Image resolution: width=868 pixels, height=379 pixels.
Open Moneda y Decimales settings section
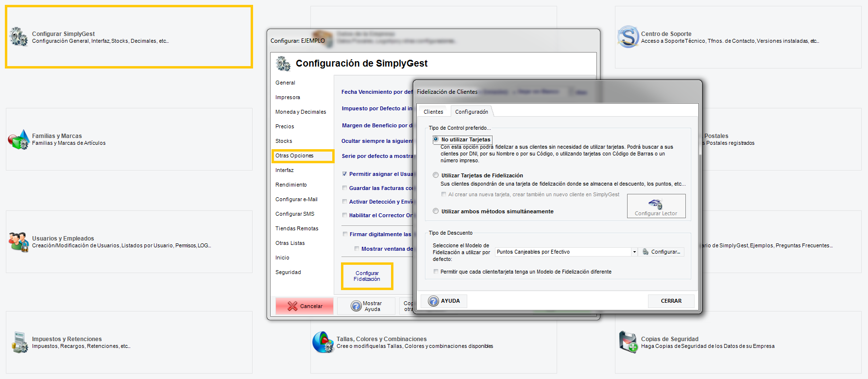(301, 112)
